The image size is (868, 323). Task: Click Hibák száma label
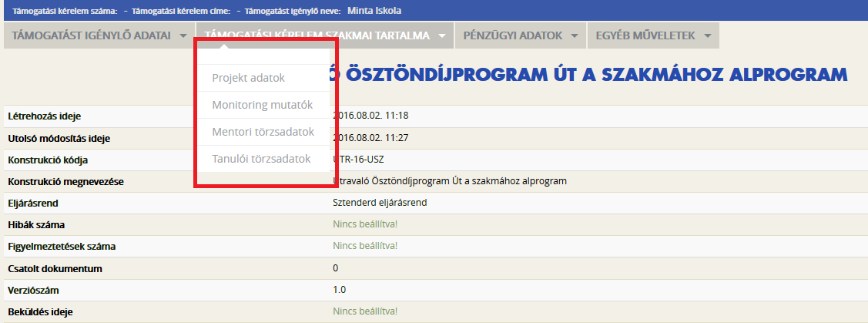click(x=36, y=225)
